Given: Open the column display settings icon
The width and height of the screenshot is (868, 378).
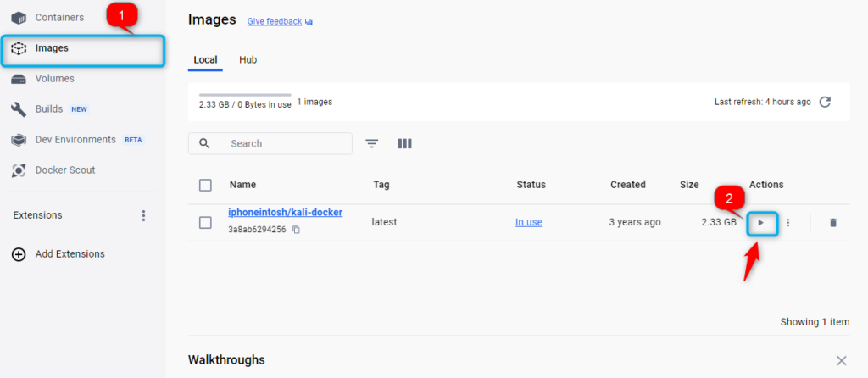Looking at the screenshot, I should [404, 144].
